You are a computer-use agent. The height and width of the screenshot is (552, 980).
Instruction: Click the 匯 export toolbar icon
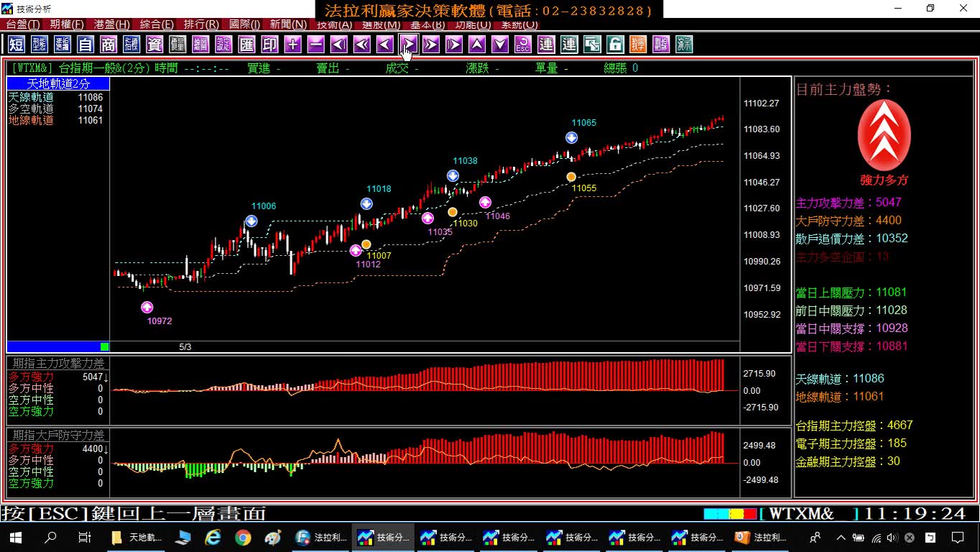tap(246, 45)
